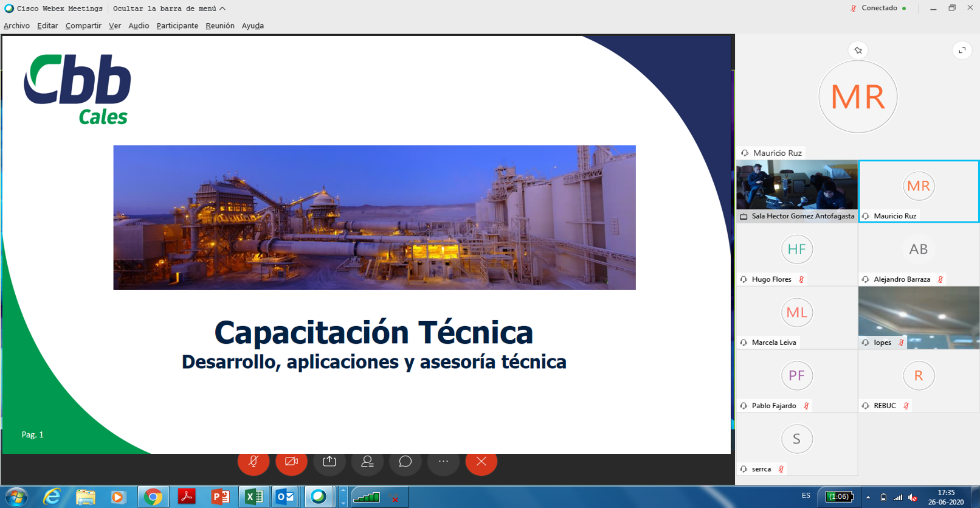
Task: Open the chat bubble icon
Action: click(405, 462)
